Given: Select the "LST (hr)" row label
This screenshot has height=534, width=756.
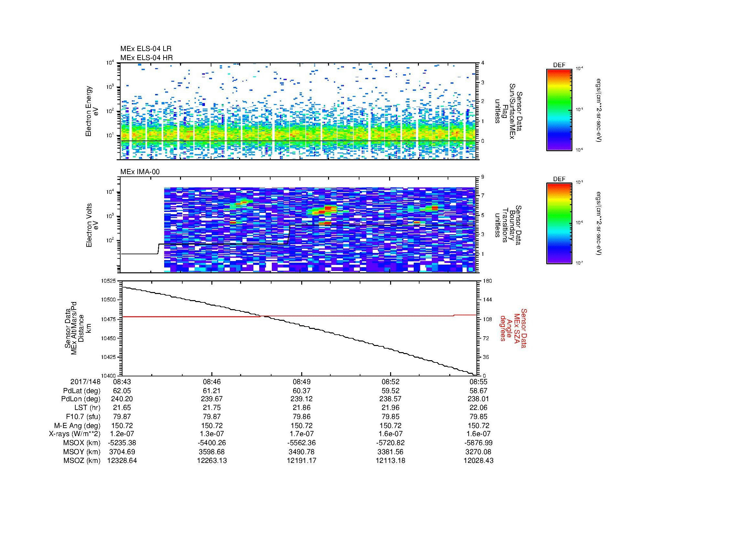Looking at the screenshot, I should coord(87,408).
